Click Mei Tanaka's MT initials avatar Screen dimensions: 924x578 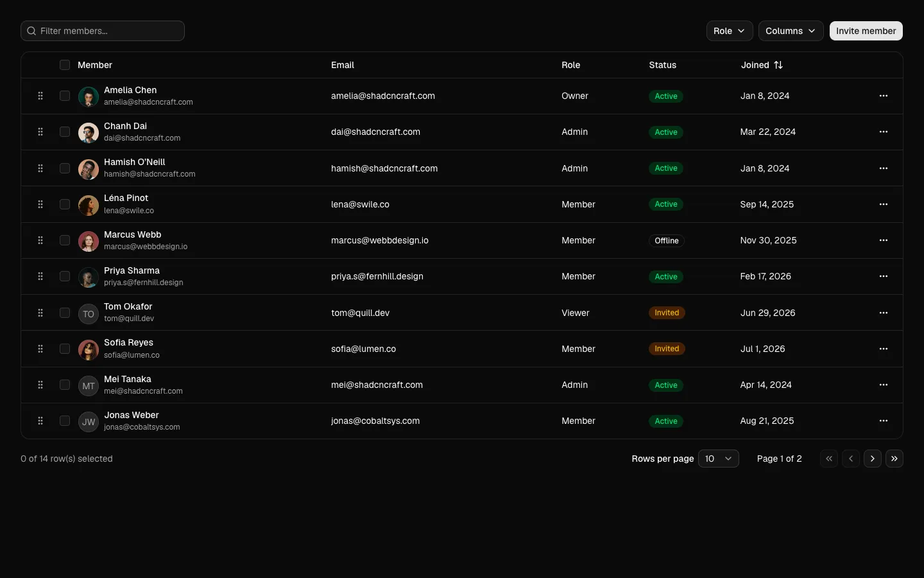[89, 385]
